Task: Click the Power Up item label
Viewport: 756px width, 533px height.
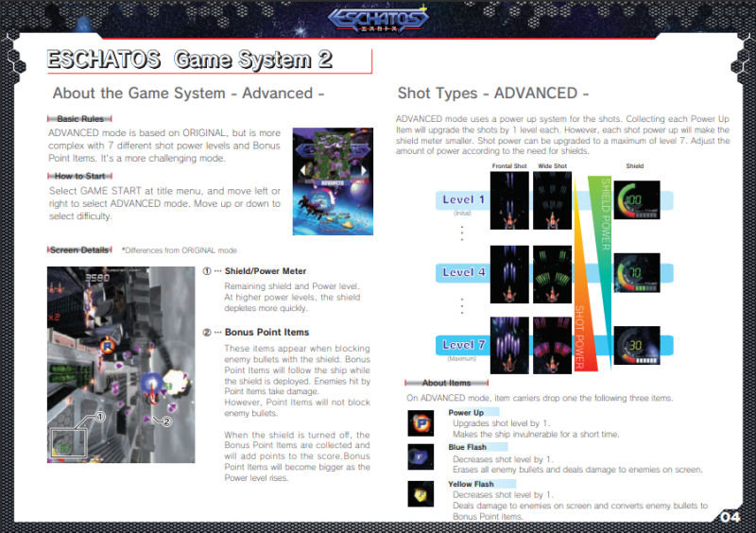Action: tap(466, 412)
